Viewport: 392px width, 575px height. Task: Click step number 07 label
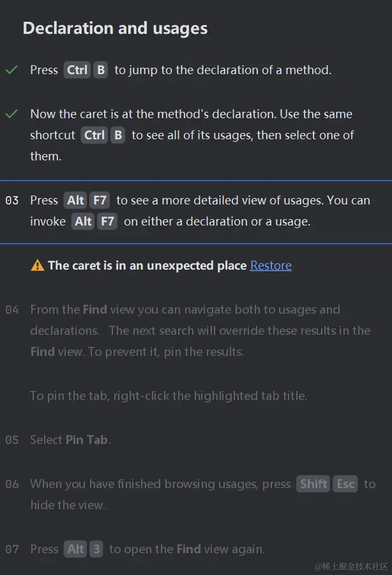point(12,549)
